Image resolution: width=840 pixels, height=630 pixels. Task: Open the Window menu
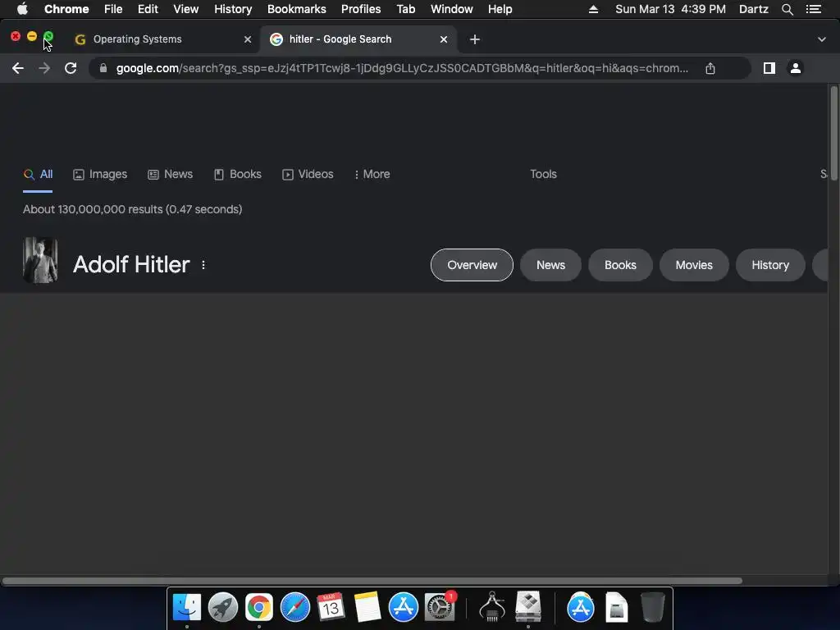(x=452, y=9)
